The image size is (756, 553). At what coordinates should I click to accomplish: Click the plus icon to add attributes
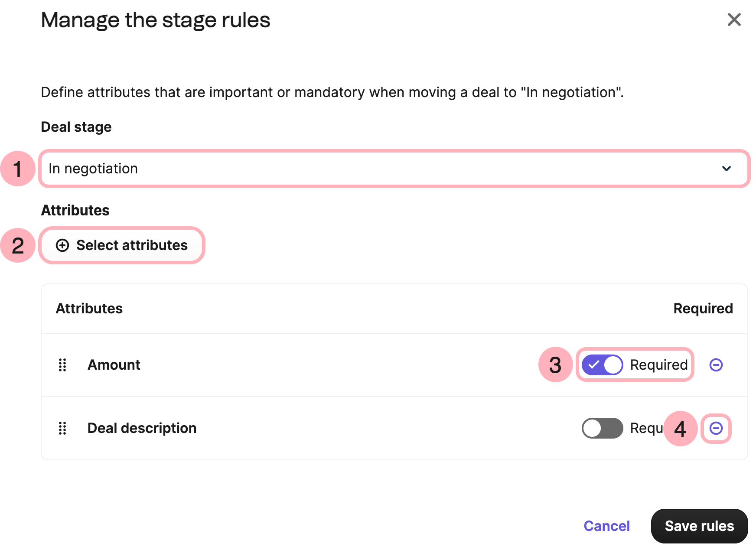[x=62, y=245]
